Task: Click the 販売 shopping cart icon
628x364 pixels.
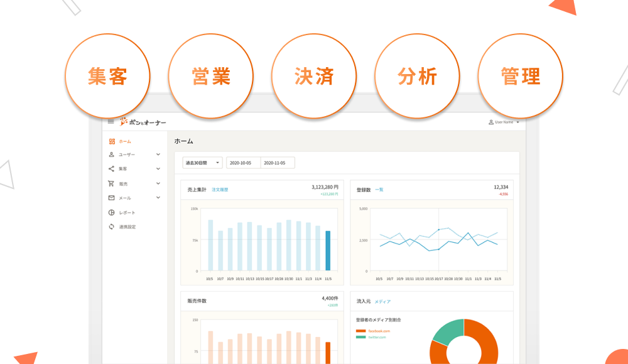Action: [112, 184]
